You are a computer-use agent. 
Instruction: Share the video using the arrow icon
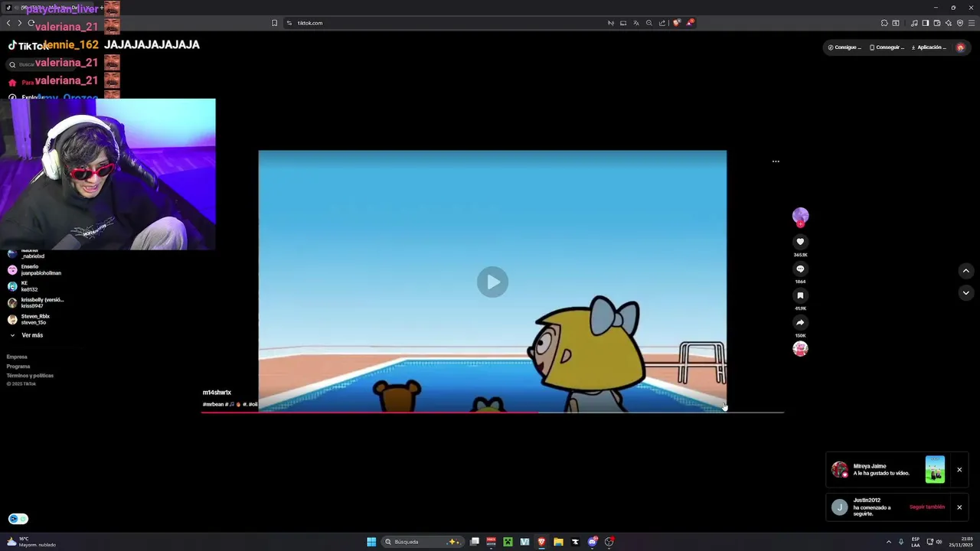[x=800, y=322]
